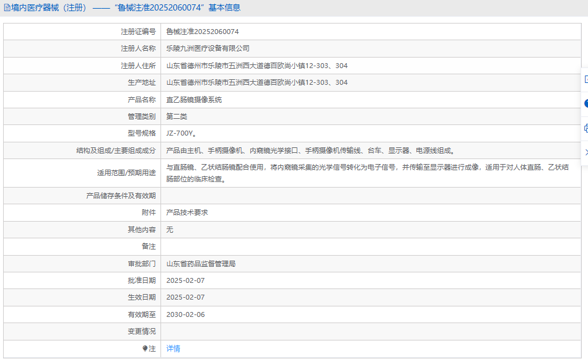
Task: Click the intended use text 与直肠镜…
Action: coord(367,173)
